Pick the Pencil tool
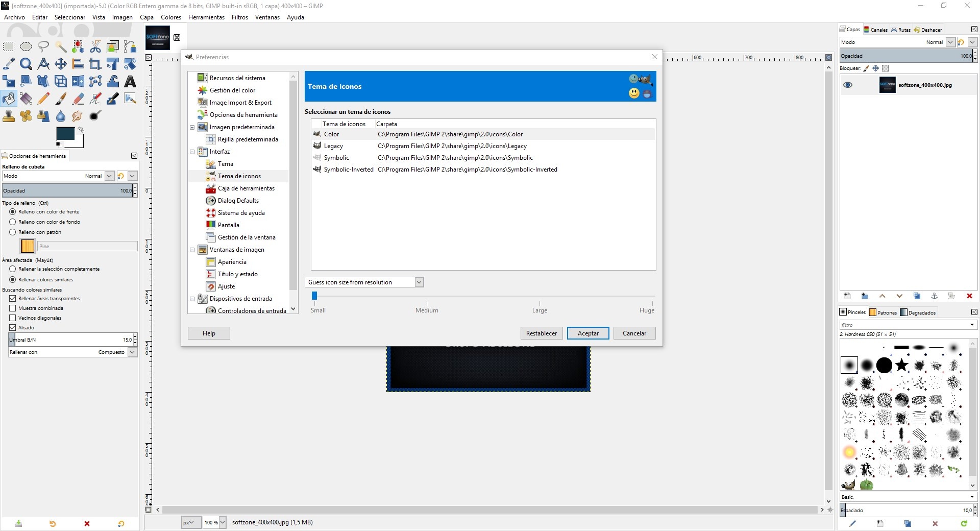This screenshot has width=980, height=531. 43,99
